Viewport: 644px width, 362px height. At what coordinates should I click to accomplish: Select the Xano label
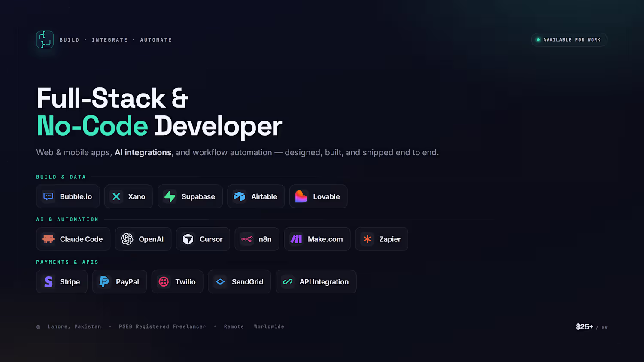[137, 196]
